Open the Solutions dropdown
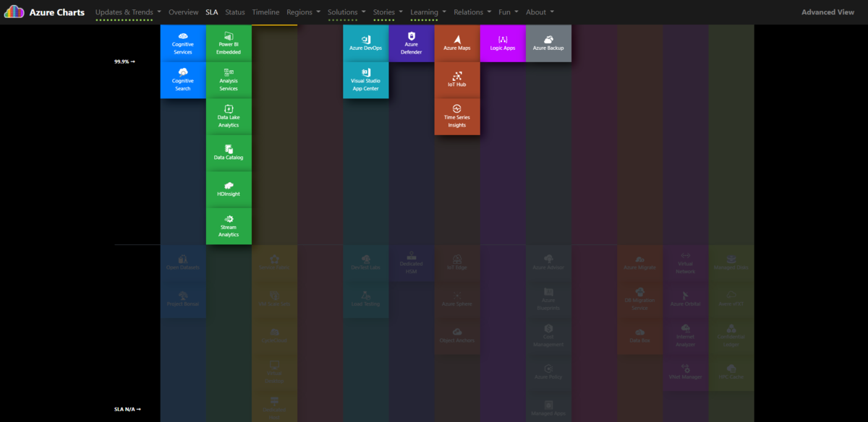Image resolution: width=868 pixels, height=422 pixels. 346,12
